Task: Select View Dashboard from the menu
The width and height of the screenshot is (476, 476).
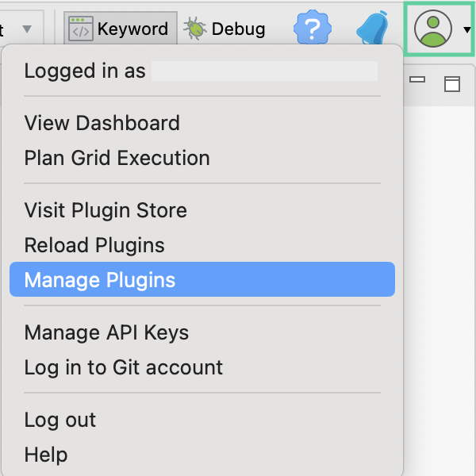Action: pos(102,123)
